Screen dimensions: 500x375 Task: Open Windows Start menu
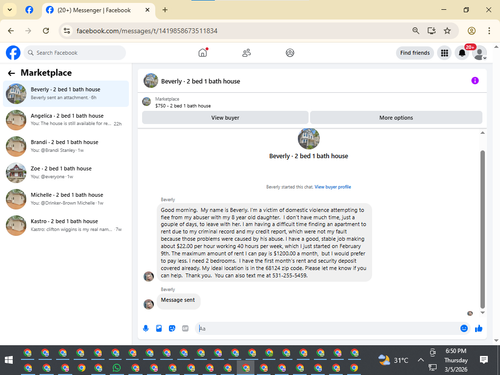pos(9,360)
